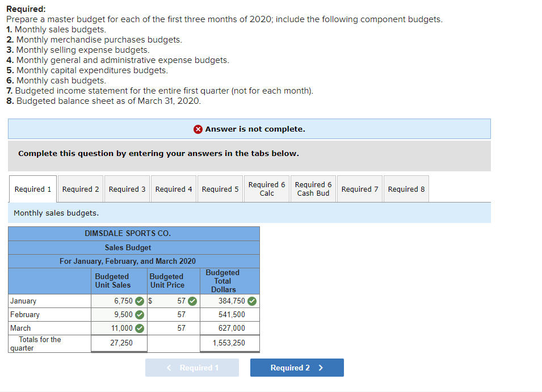Click requirement 2 merchandise purchases budgets line

point(94,40)
